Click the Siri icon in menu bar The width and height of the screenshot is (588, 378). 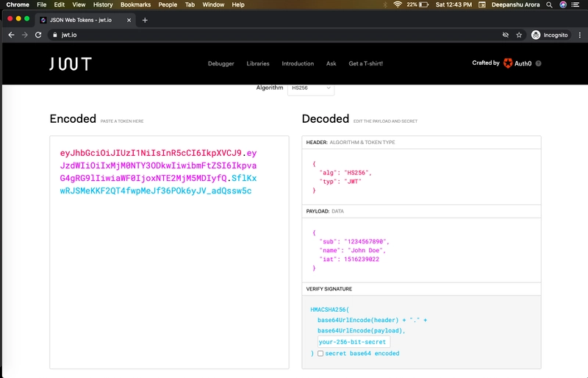[x=563, y=4]
